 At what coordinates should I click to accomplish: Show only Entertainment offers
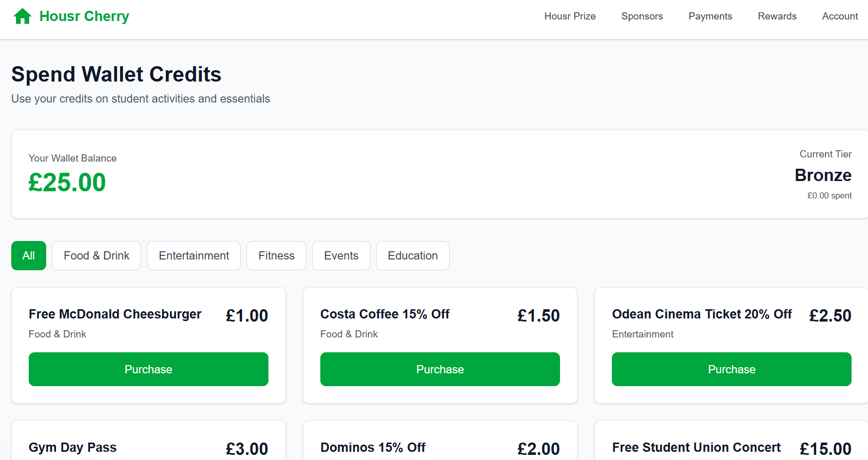[194, 255]
